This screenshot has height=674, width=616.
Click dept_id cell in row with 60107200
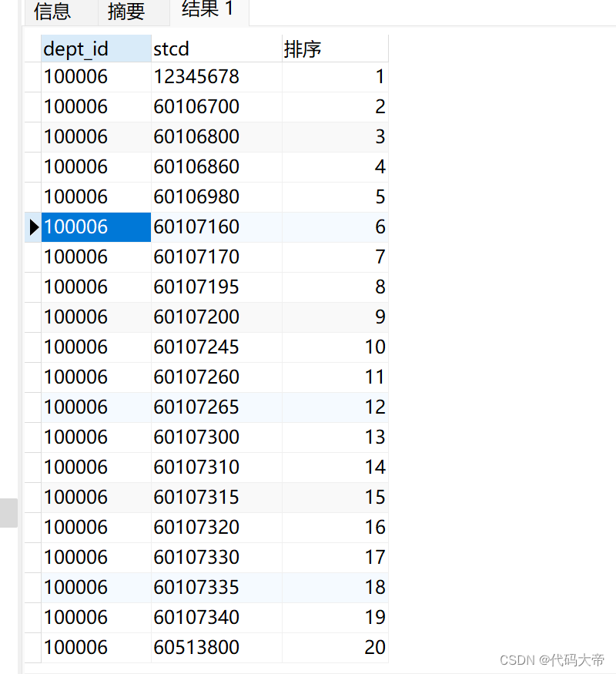click(x=96, y=317)
